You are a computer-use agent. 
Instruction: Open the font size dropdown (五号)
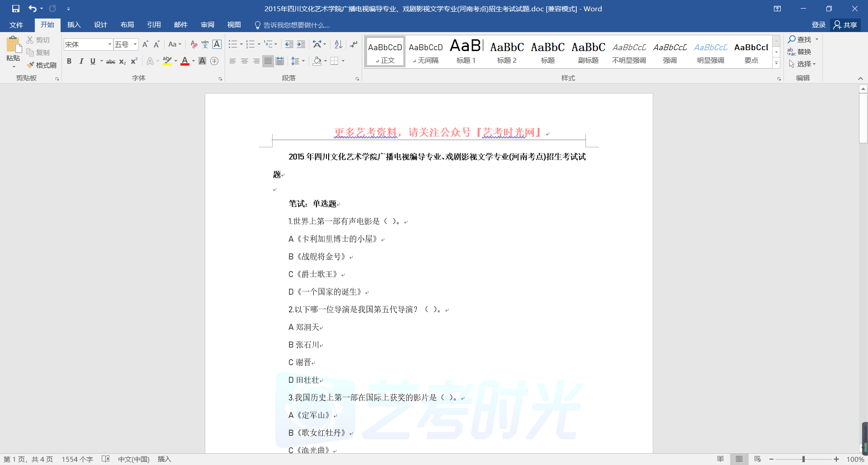coord(135,44)
